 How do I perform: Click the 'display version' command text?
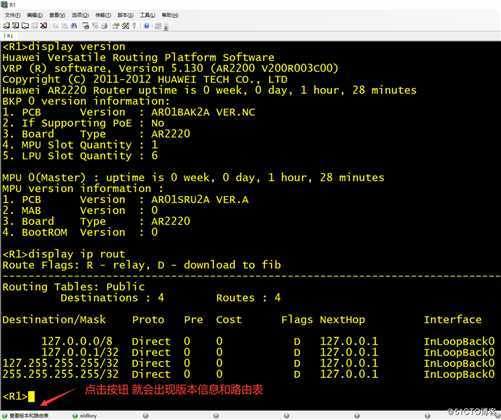point(77,47)
